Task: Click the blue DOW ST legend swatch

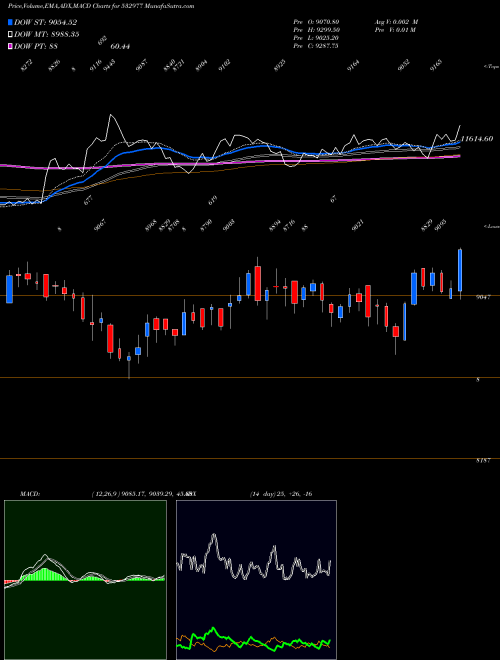Action: (x=11, y=22)
